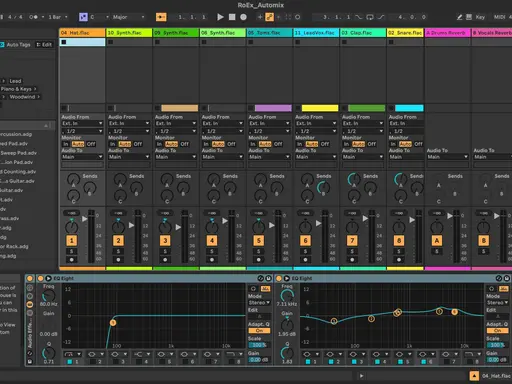
Task: Solo track 7 with its S button
Action: pos(352,251)
